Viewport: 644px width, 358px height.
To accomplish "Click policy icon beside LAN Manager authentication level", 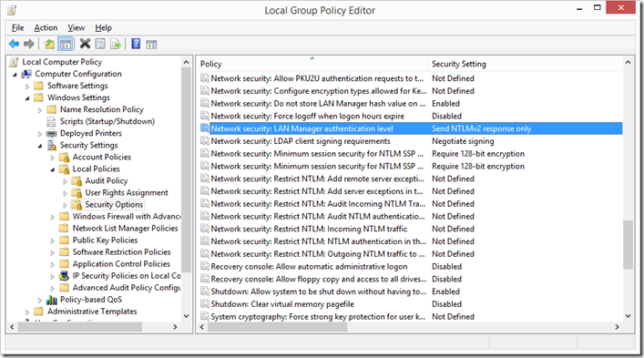I will pyautogui.click(x=205, y=128).
